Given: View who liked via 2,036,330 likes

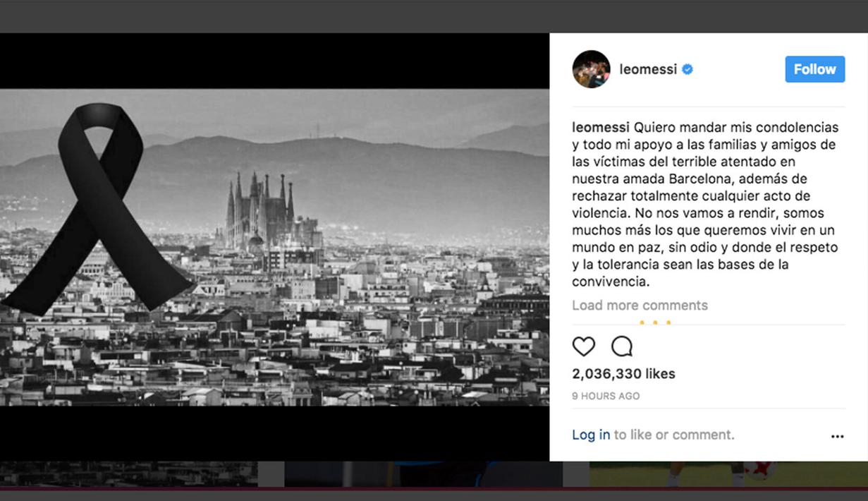Looking at the screenshot, I should click(x=624, y=373).
